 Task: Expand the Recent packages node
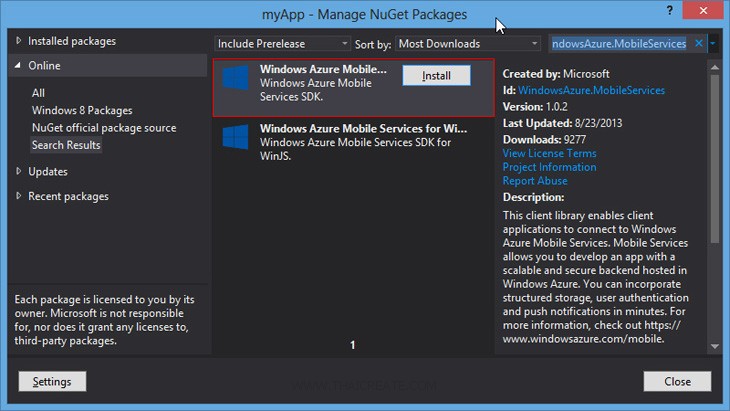19,195
